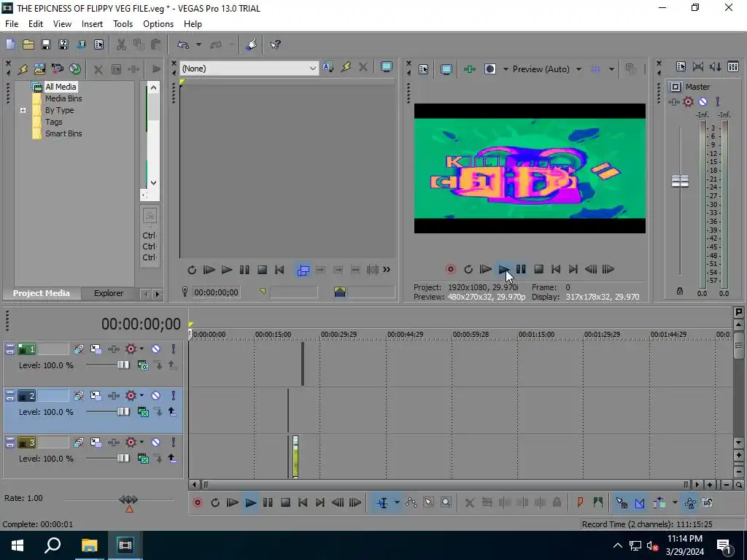Click Loop Playback in timeline transport

(215, 503)
